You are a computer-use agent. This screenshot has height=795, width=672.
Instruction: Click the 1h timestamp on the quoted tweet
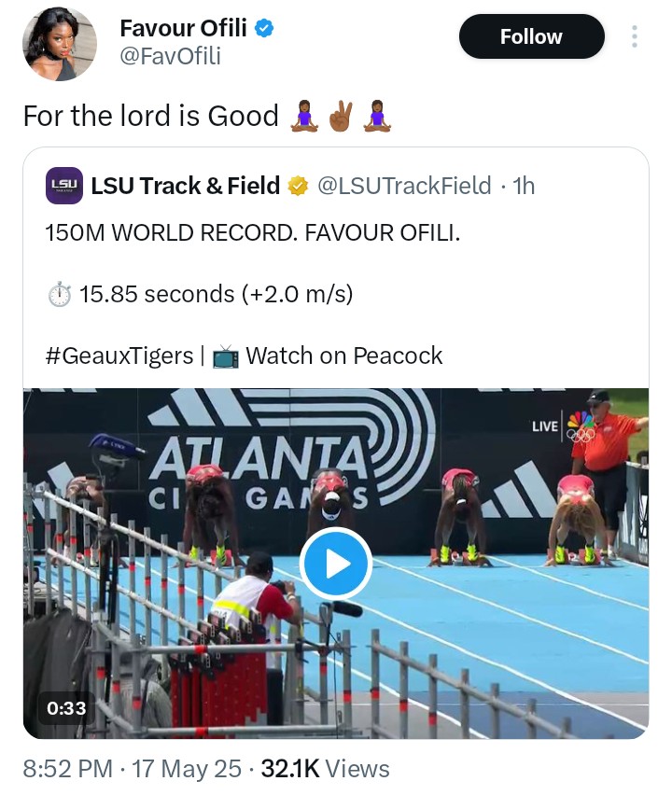tap(524, 186)
